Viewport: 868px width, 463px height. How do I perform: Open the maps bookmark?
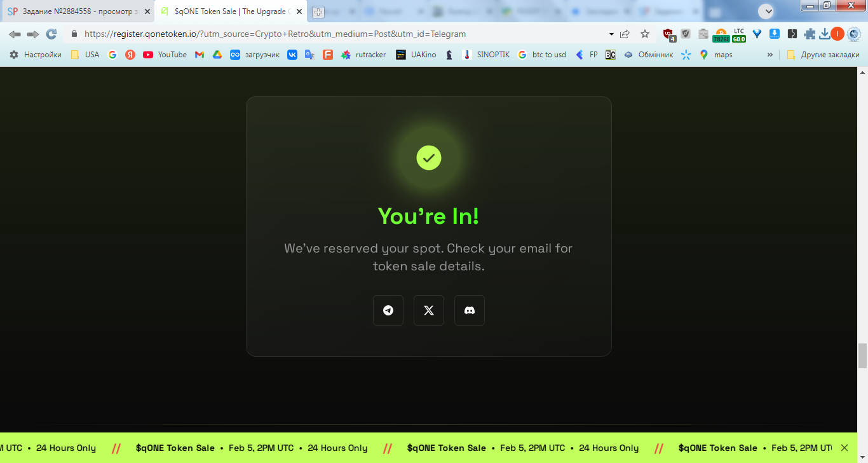coord(716,55)
